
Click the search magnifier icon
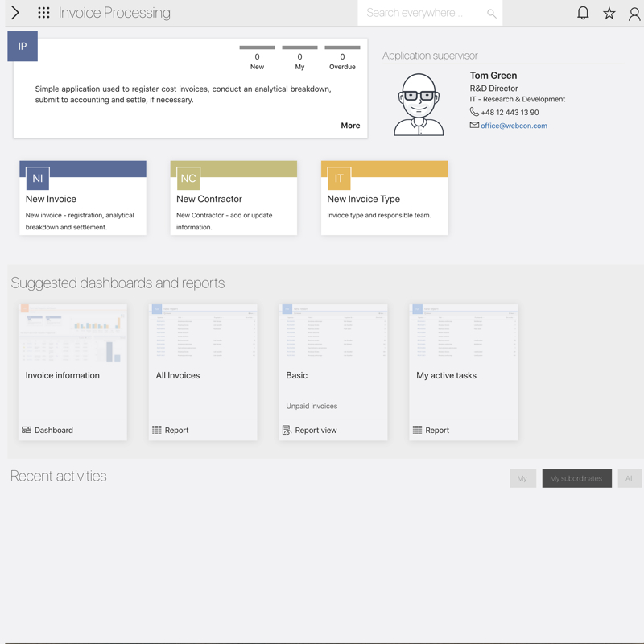(491, 14)
